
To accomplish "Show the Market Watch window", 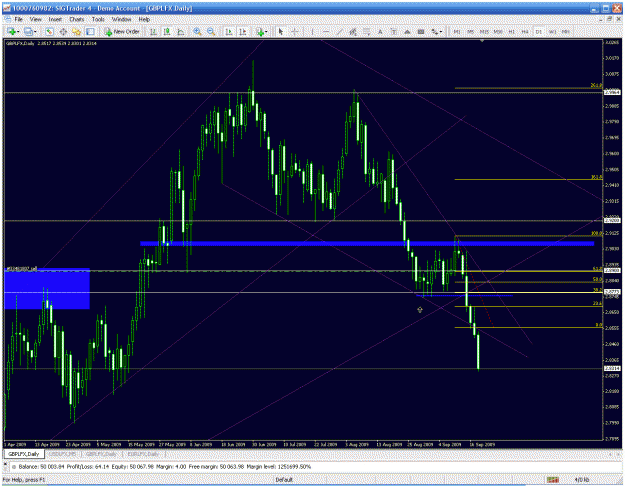I will point(49,31).
